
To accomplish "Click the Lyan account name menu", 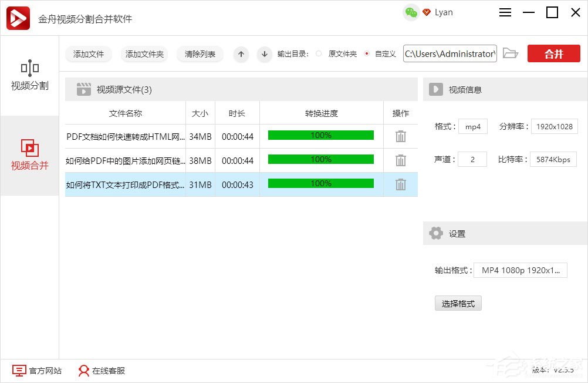I will tap(444, 12).
